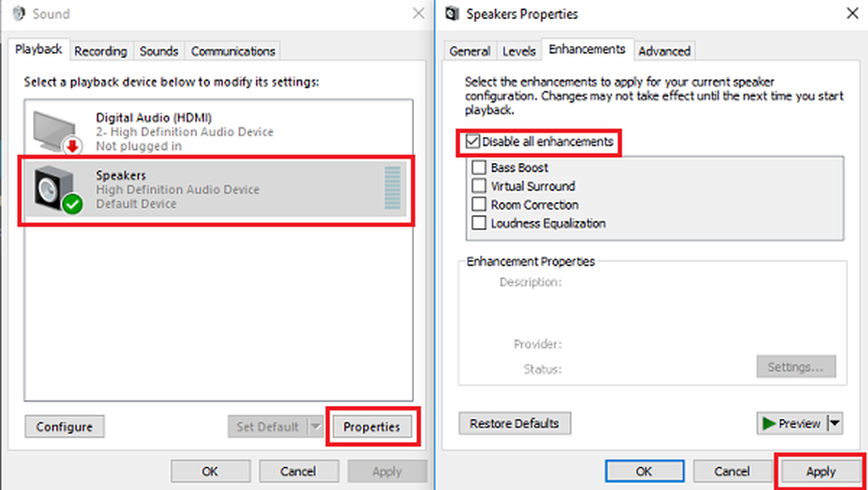This screenshot has width=868, height=490.
Task: Open the Advanced tab
Action: tap(664, 51)
